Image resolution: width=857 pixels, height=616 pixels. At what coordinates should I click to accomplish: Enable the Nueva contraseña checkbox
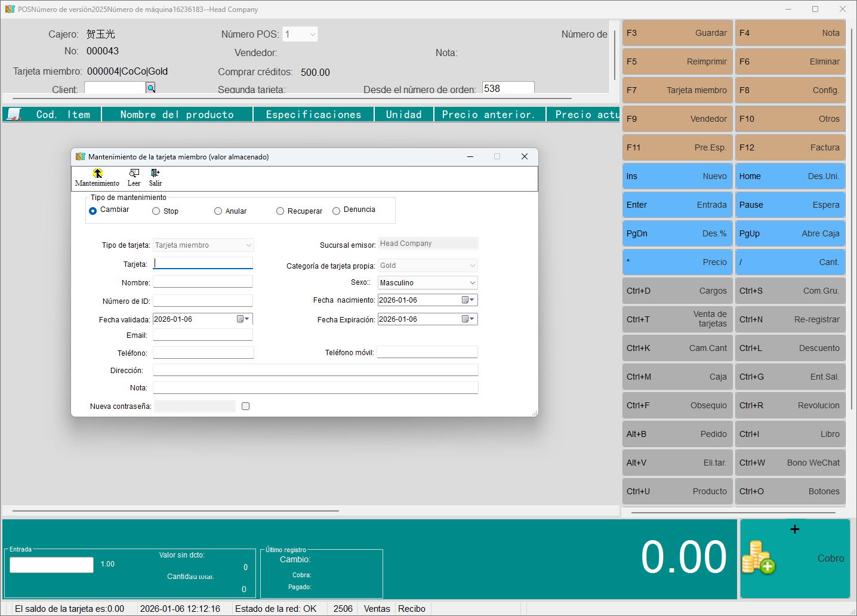(245, 406)
